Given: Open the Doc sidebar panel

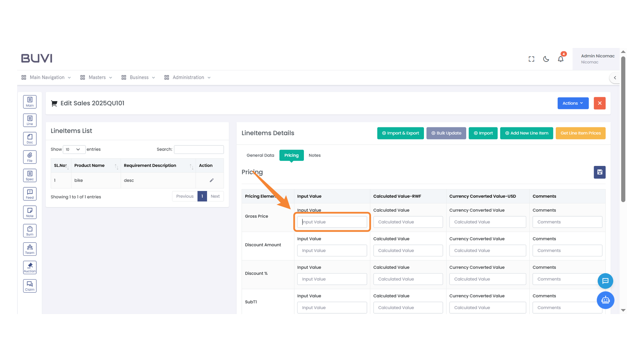Looking at the screenshot, I should coord(30,138).
